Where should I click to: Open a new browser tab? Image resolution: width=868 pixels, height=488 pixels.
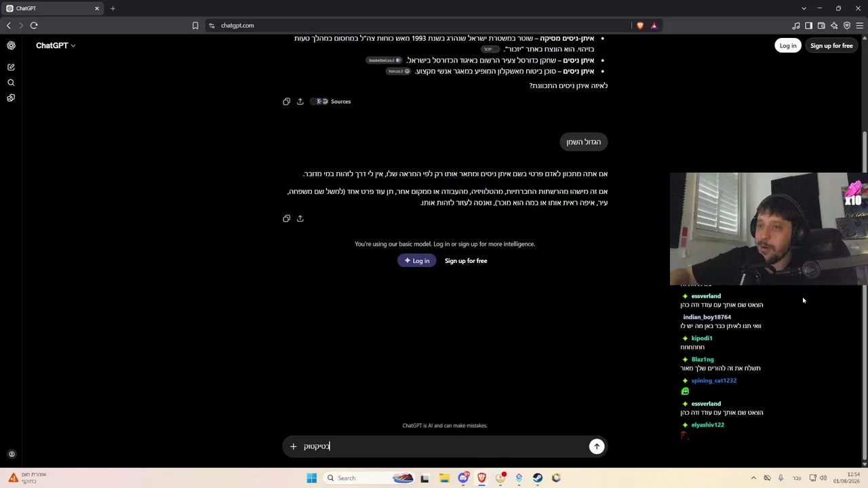[113, 8]
